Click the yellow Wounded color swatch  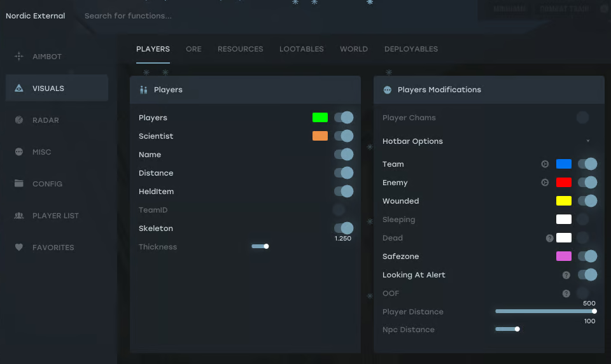(x=564, y=200)
